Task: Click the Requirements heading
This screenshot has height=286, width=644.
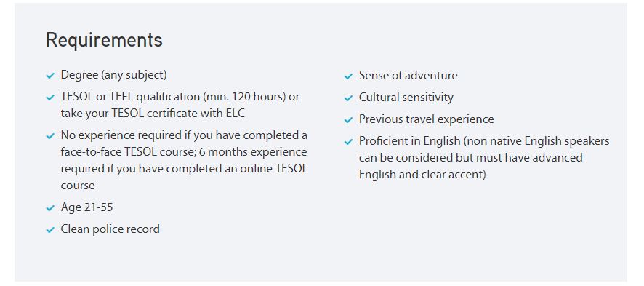Action: click(104, 40)
